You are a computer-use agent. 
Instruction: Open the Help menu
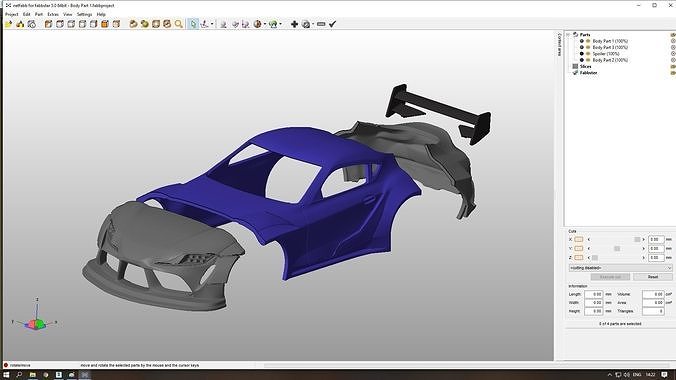click(x=101, y=14)
